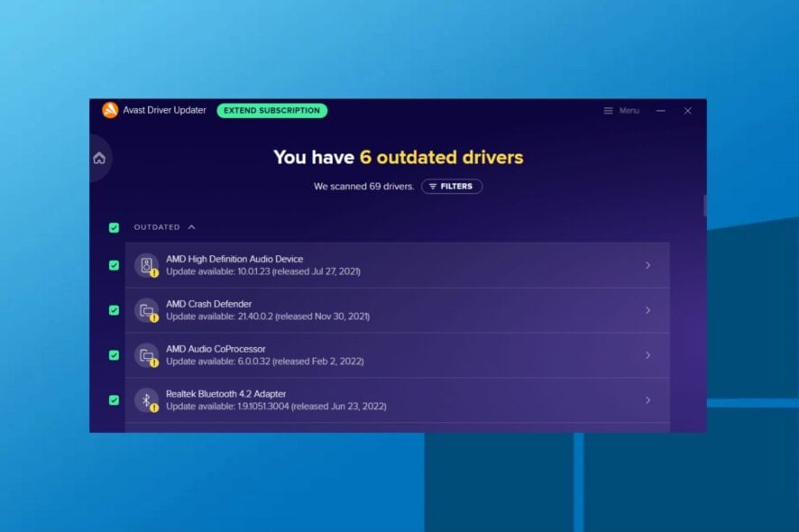Screen dimensions: 799x532
Task: Expand AMD Audio CoProcessor details arrow
Action: pyautogui.click(x=647, y=355)
